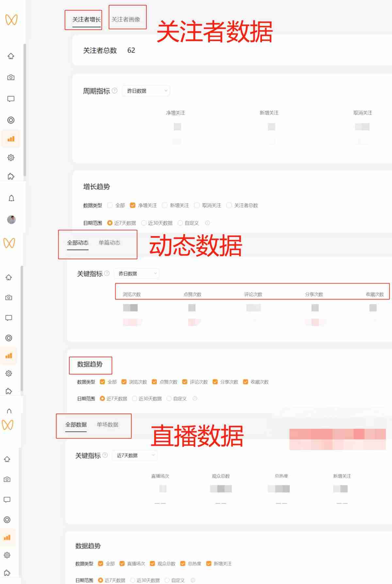The image size is (392, 584).
Task: Open the notification bell icon above avatar
Action: 11,198
